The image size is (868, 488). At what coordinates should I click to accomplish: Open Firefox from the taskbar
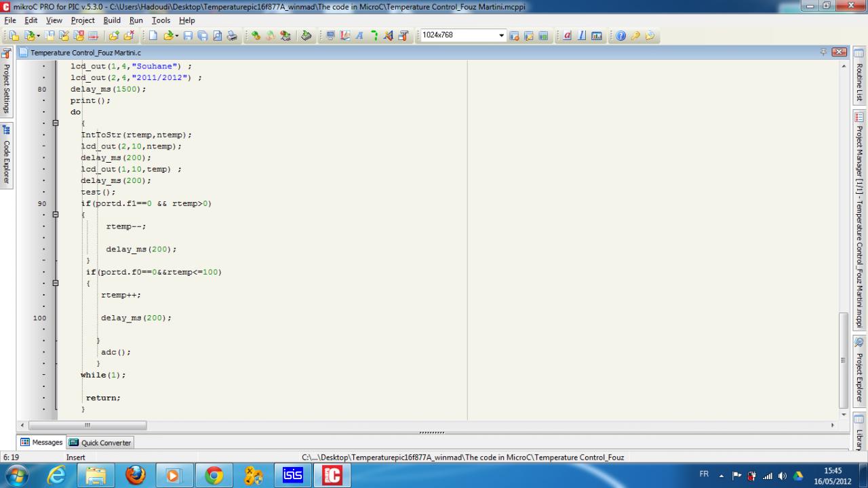[x=136, y=476]
